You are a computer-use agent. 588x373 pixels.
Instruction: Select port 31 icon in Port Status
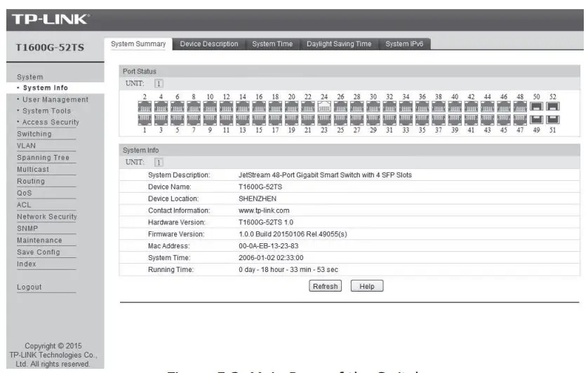389,120
